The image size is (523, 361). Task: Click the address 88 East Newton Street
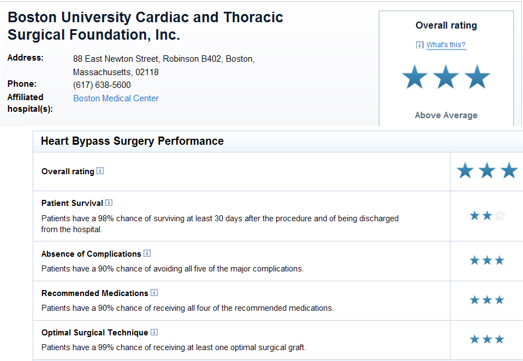164,65
